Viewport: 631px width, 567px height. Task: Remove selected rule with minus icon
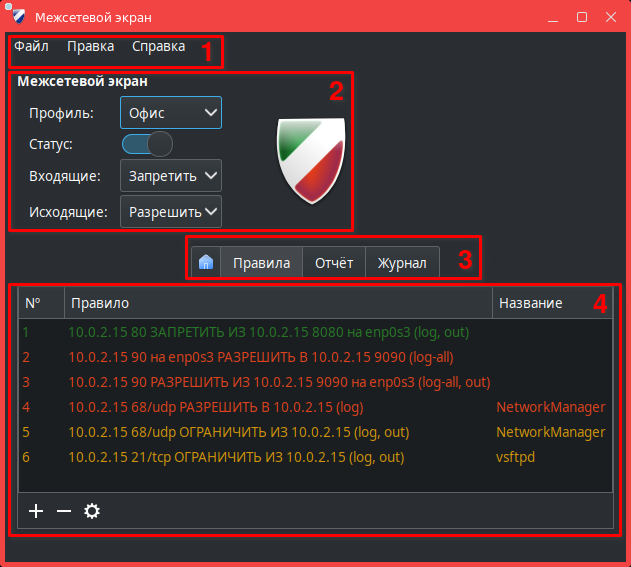(64, 511)
